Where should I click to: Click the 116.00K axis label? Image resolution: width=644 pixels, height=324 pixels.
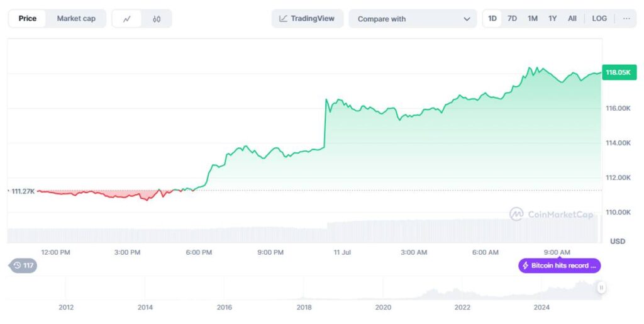point(618,108)
